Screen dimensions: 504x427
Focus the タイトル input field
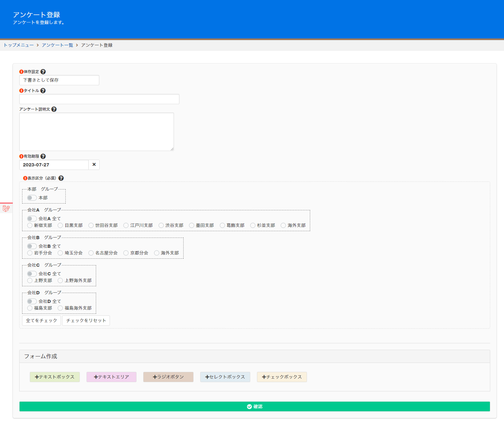pos(99,99)
